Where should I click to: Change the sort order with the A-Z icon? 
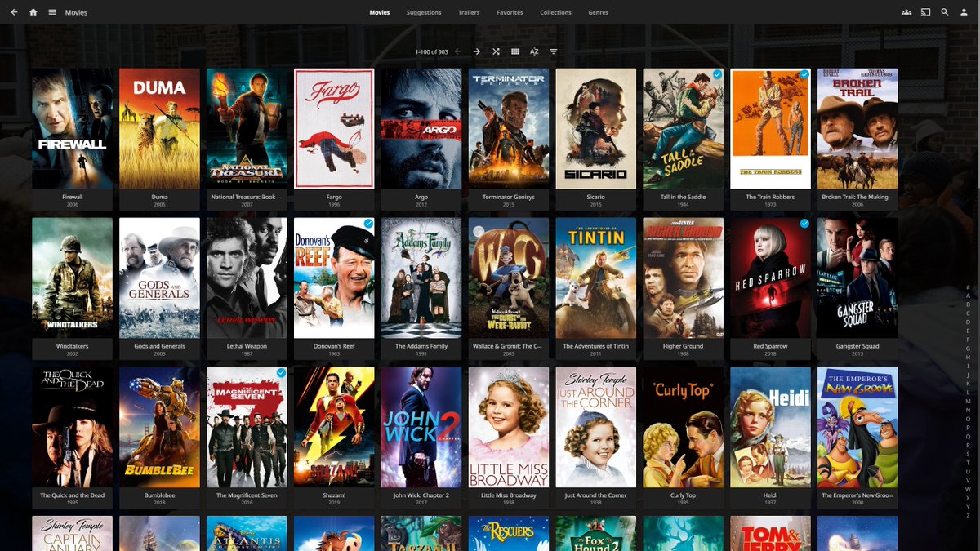534,51
